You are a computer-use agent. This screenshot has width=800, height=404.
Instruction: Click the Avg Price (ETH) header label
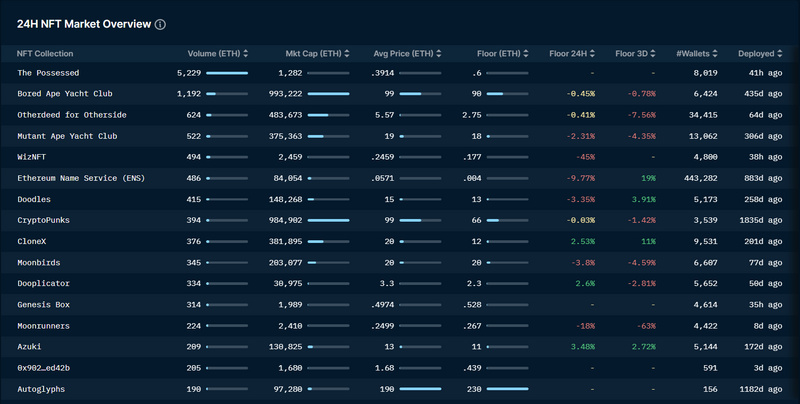pos(404,54)
